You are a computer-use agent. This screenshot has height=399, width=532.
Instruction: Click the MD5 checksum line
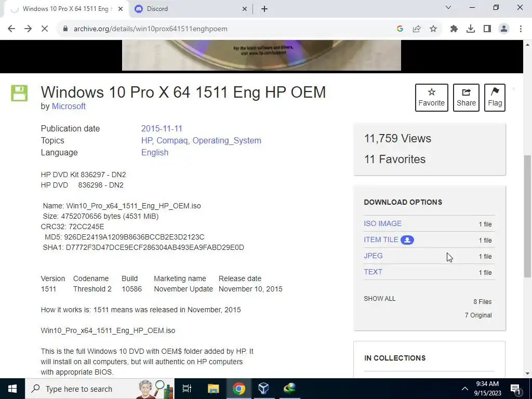click(x=125, y=237)
